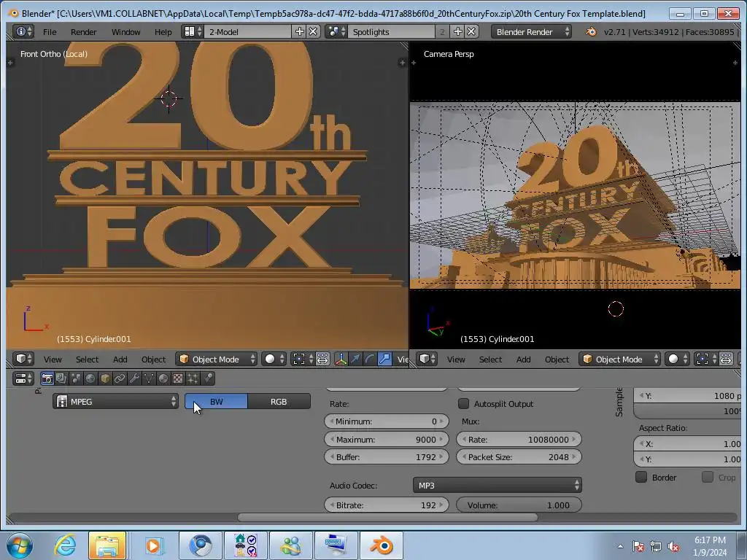This screenshot has width=747, height=560.
Task: Select the rotate manipulator arc icon
Action: 370,359
